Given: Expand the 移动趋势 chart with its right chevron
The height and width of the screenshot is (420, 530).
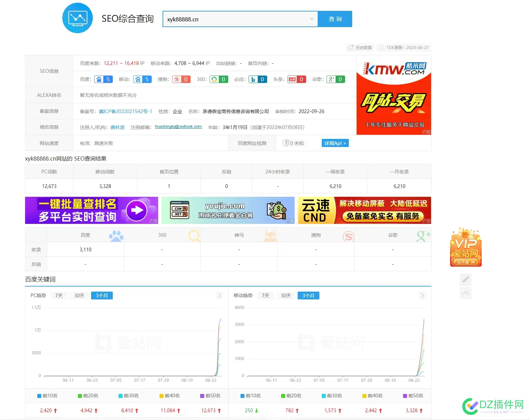Looking at the screenshot, I should tap(422, 295).
